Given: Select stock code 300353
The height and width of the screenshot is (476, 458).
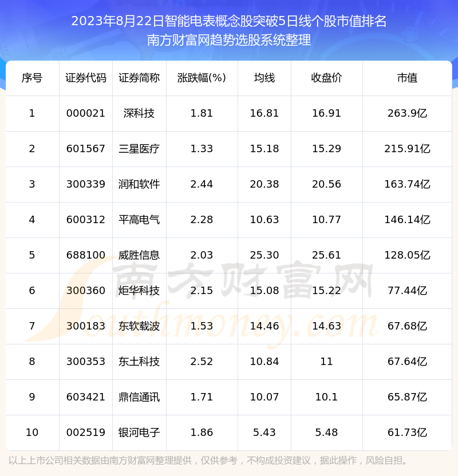Looking at the screenshot, I should click(x=86, y=362).
